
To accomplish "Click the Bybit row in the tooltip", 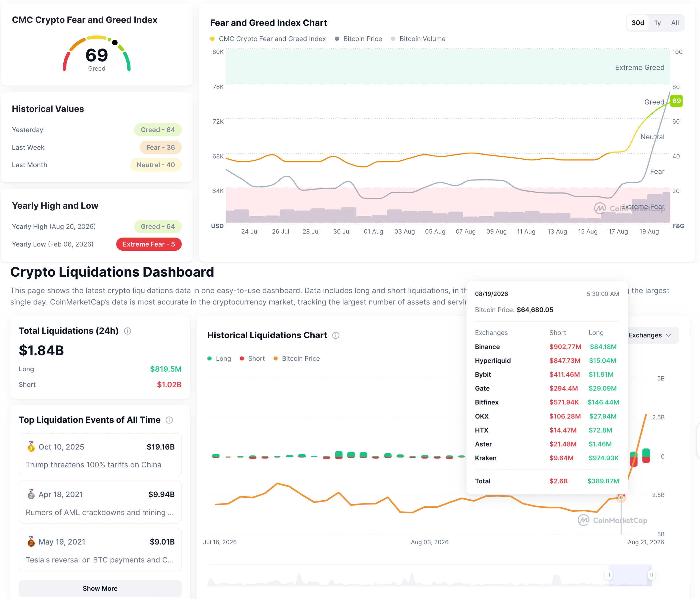I will coord(547,374).
